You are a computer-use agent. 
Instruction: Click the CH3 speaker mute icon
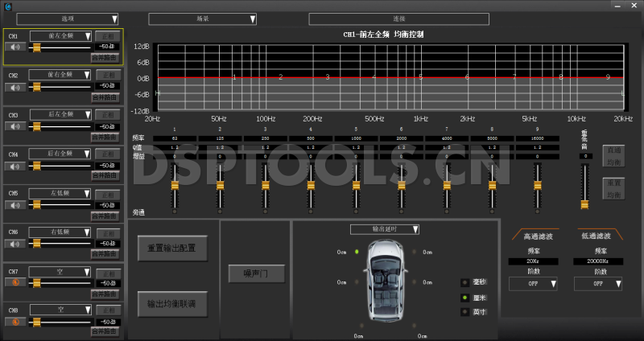coord(15,127)
